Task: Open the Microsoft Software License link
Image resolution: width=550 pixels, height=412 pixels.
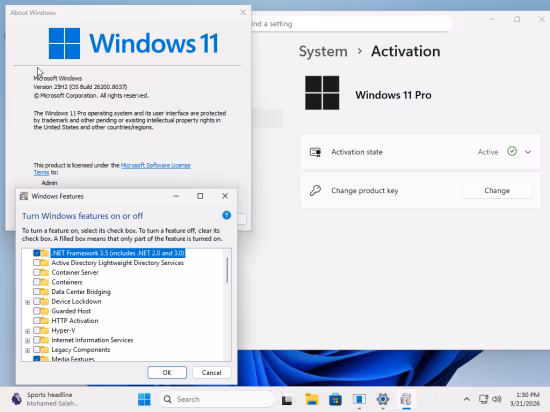Action: (155, 165)
